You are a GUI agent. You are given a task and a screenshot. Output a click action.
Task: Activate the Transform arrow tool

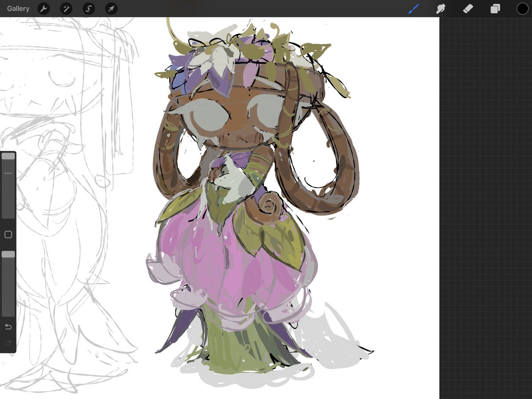pos(111,8)
